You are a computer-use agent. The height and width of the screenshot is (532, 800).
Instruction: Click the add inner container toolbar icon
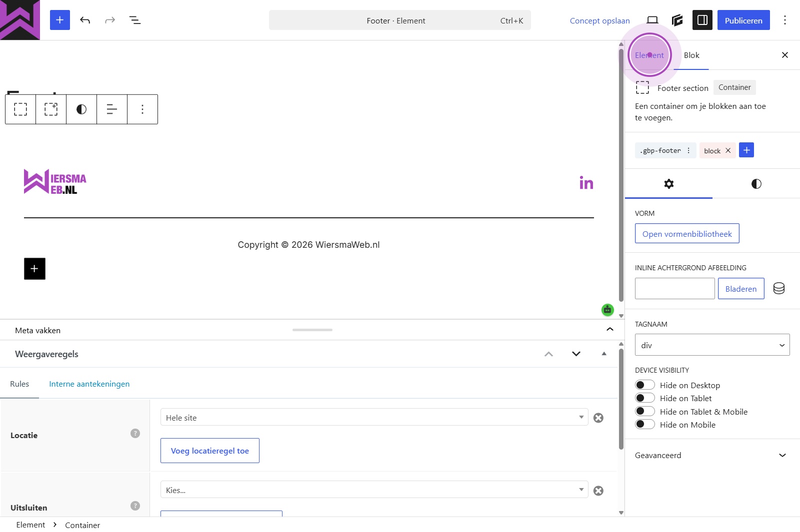coord(51,109)
